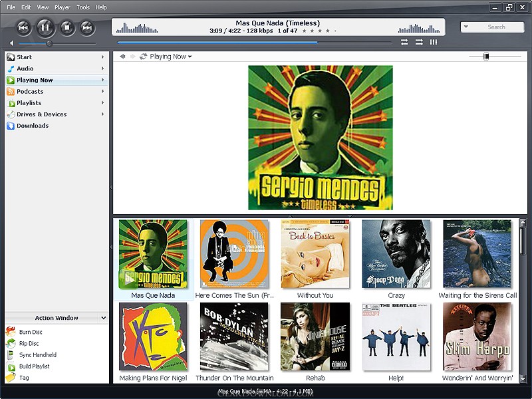The width and height of the screenshot is (532, 399).
Task: Pause the current playback
Action: tap(45, 27)
